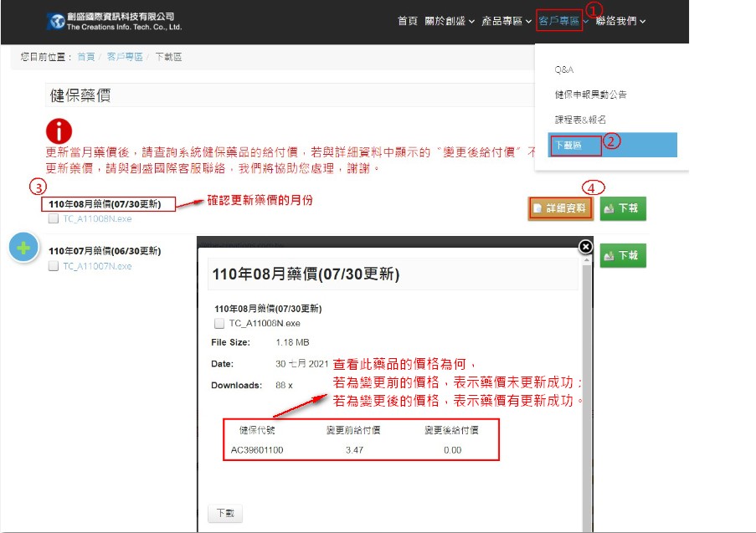756x533 pixels.
Task: Click the 健保代號 column header
Action: 257,430
